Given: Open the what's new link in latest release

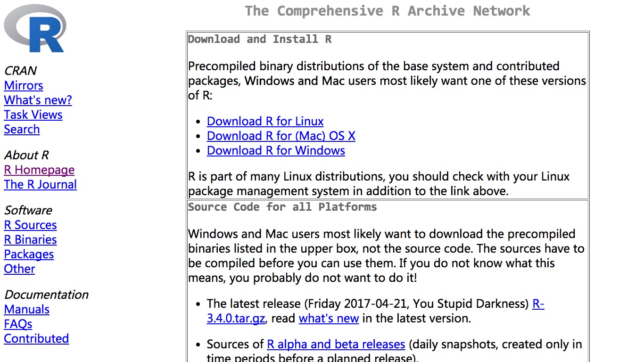Looking at the screenshot, I should click(x=329, y=318).
